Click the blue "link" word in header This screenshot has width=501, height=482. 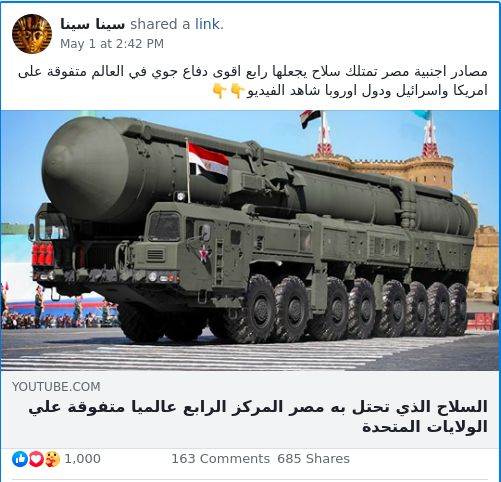pos(207,24)
